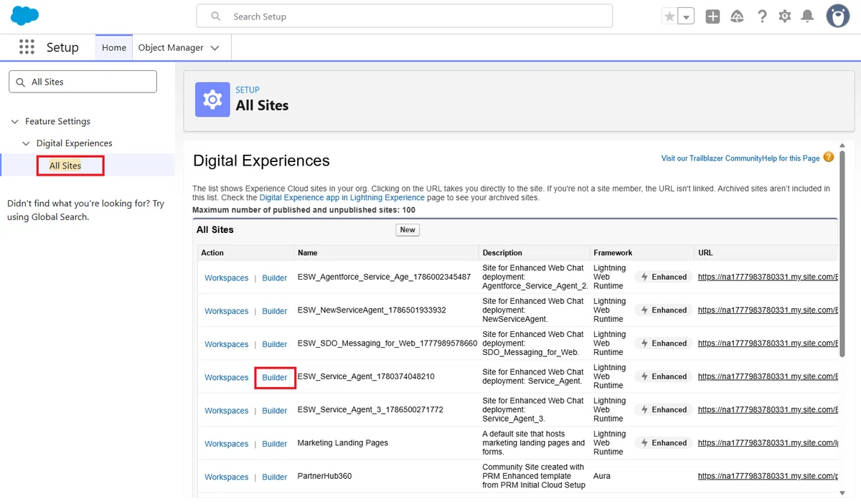The height and width of the screenshot is (504, 861).
Task: Open the PartnerHub360 site URL
Action: click(x=768, y=476)
